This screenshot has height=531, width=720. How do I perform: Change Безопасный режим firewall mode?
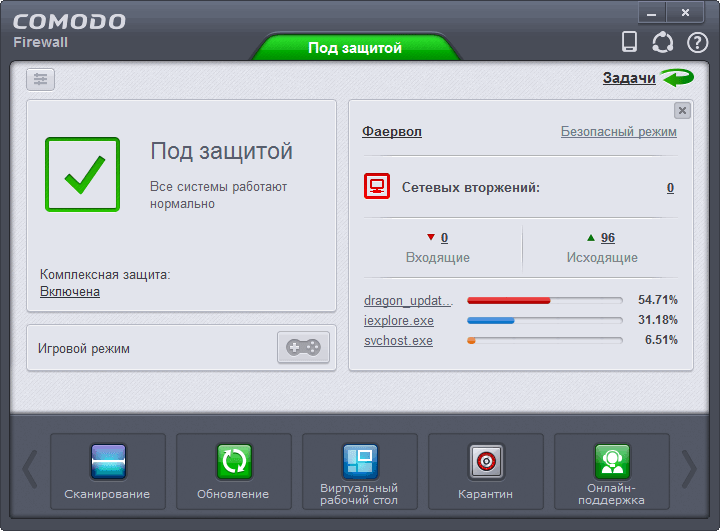[619, 132]
